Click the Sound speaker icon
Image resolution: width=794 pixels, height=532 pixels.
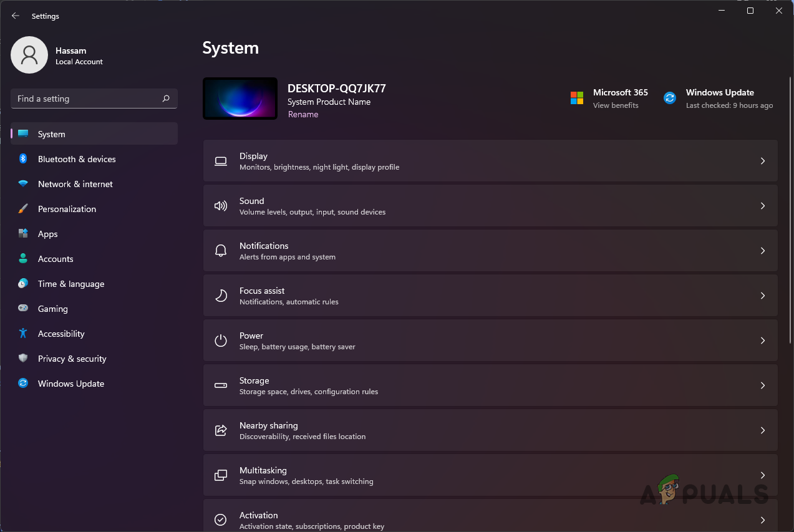click(x=221, y=205)
